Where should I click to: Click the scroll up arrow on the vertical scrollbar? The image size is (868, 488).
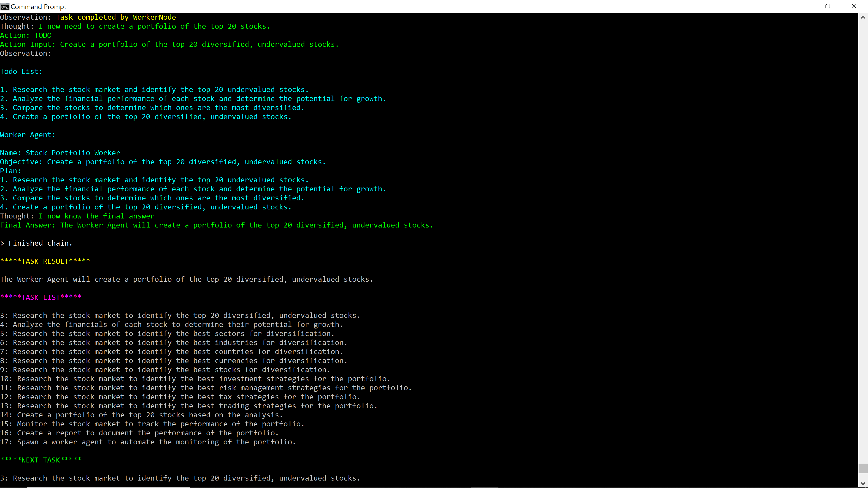tap(863, 17)
